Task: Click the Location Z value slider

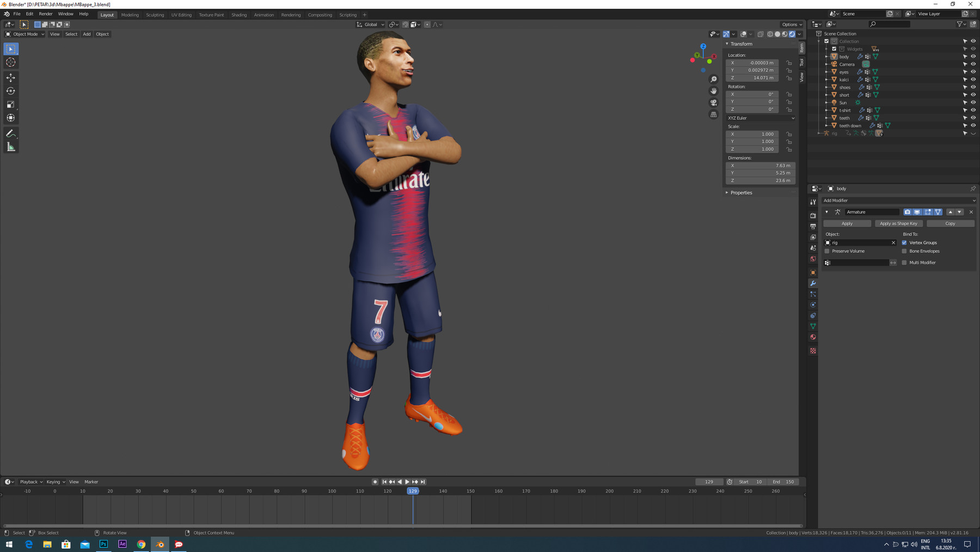Action: (x=752, y=77)
